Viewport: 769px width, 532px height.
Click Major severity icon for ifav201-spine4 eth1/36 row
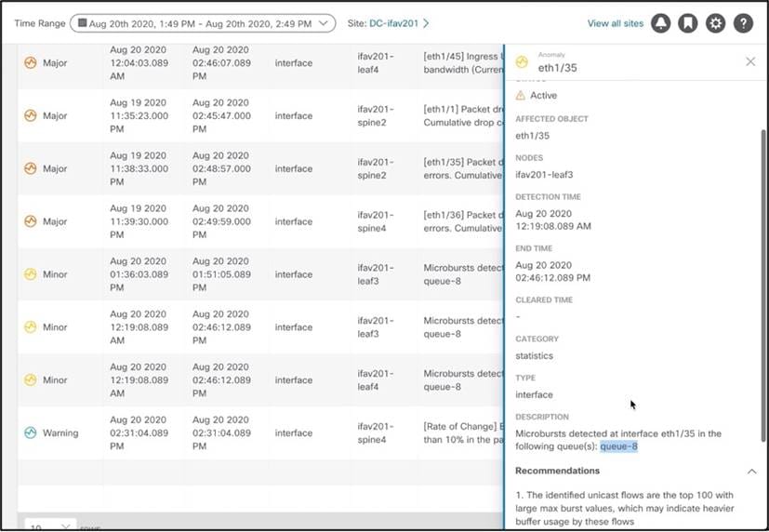[31, 221]
